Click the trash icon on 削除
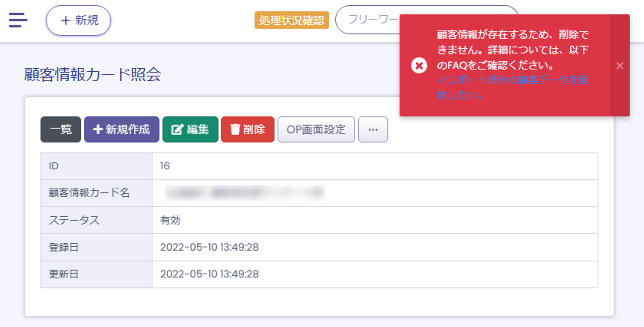Image resolution: width=644 pixels, height=327 pixels. click(235, 130)
